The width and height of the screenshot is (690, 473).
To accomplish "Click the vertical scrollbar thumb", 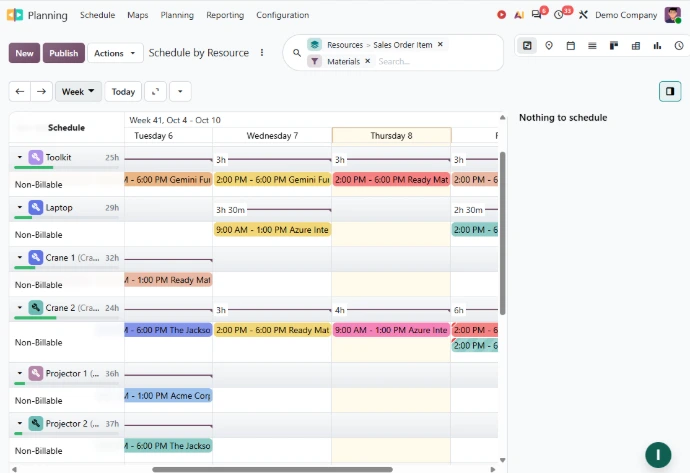I will [x=503, y=233].
